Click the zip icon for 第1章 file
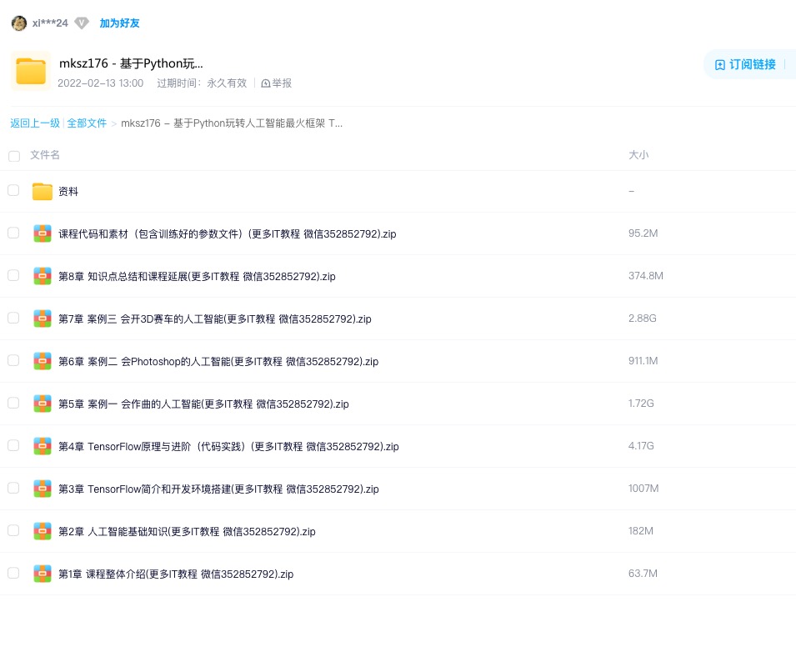 point(43,574)
